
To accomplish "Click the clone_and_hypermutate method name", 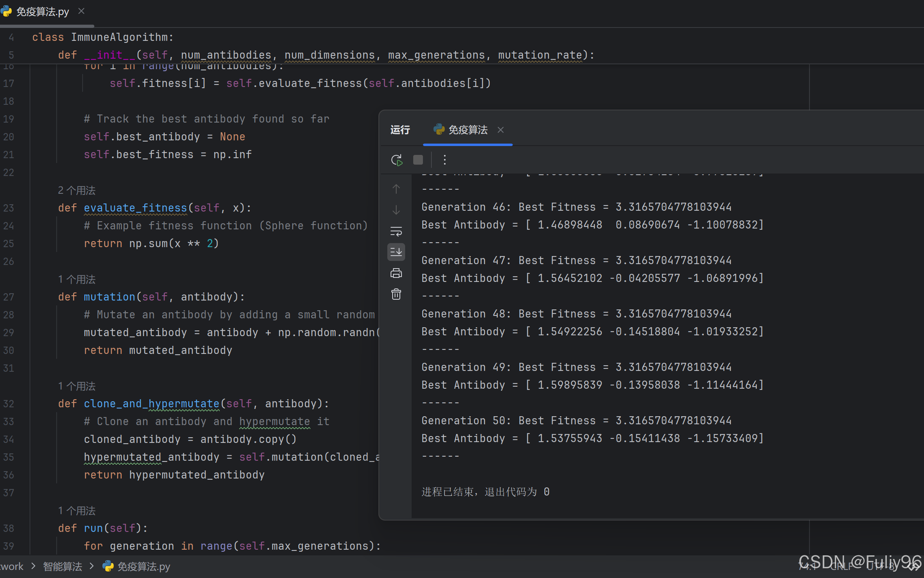I will (x=152, y=404).
